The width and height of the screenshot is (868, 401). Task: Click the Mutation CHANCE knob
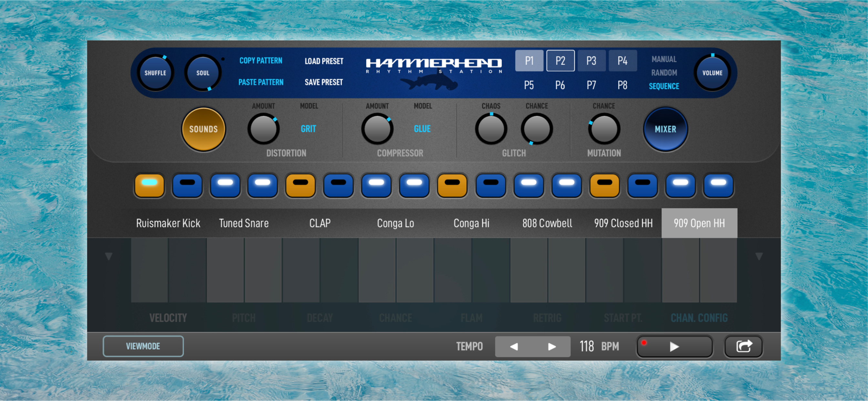pyautogui.click(x=604, y=129)
